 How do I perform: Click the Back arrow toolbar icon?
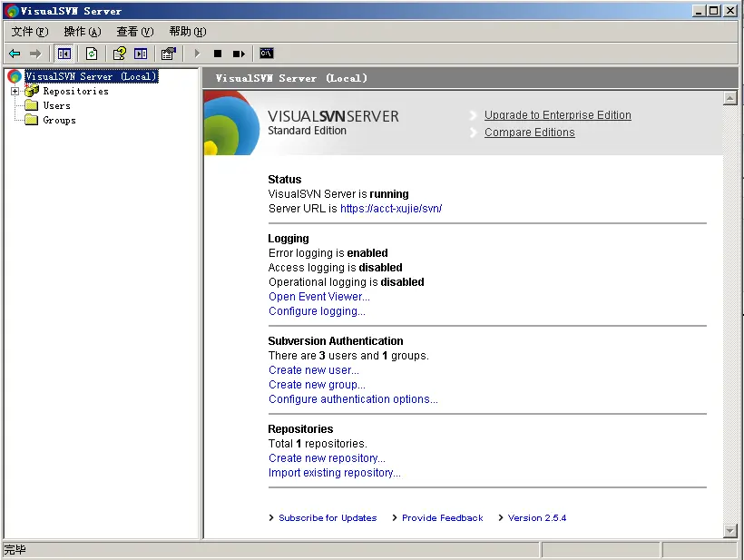pos(15,54)
